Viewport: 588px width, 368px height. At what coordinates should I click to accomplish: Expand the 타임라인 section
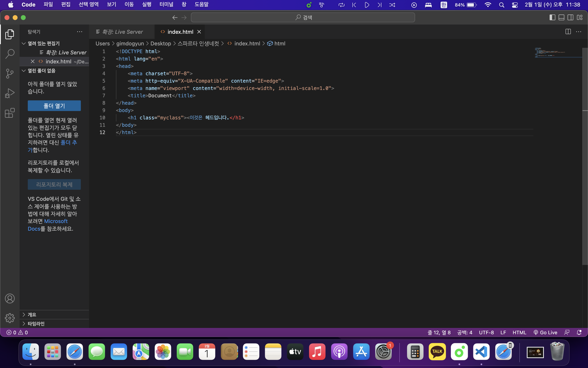click(54, 323)
